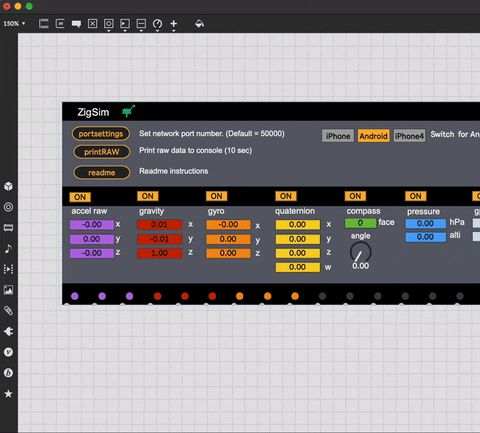Click the gyro y number box
The height and width of the screenshot is (433, 480).
point(228,239)
